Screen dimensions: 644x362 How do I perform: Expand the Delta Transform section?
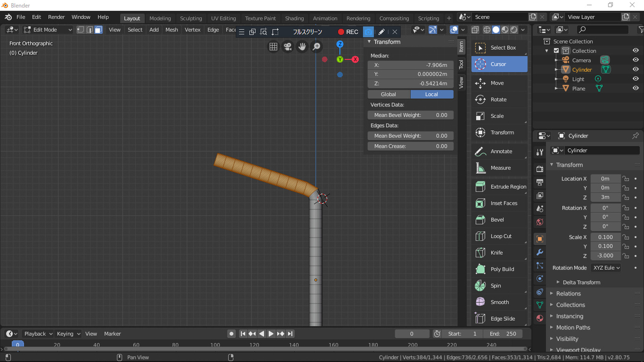581,282
